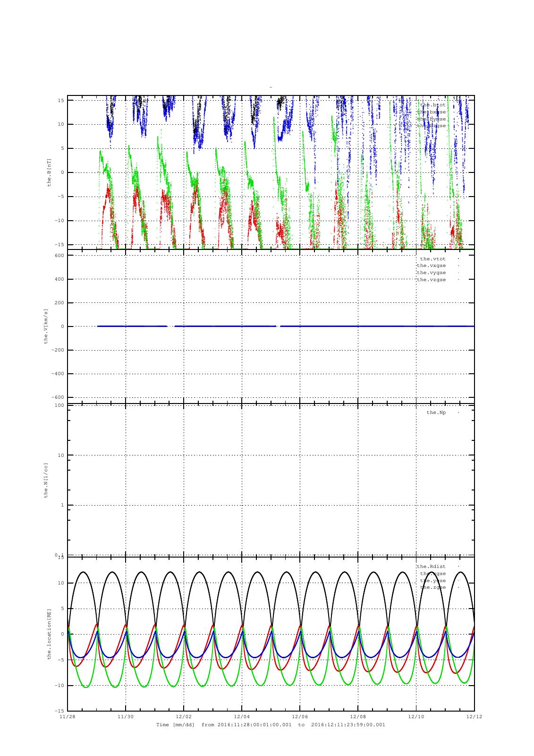534x756 pixels.
Task: Click the the.vtot legend entry
Action: pos(433,259)
